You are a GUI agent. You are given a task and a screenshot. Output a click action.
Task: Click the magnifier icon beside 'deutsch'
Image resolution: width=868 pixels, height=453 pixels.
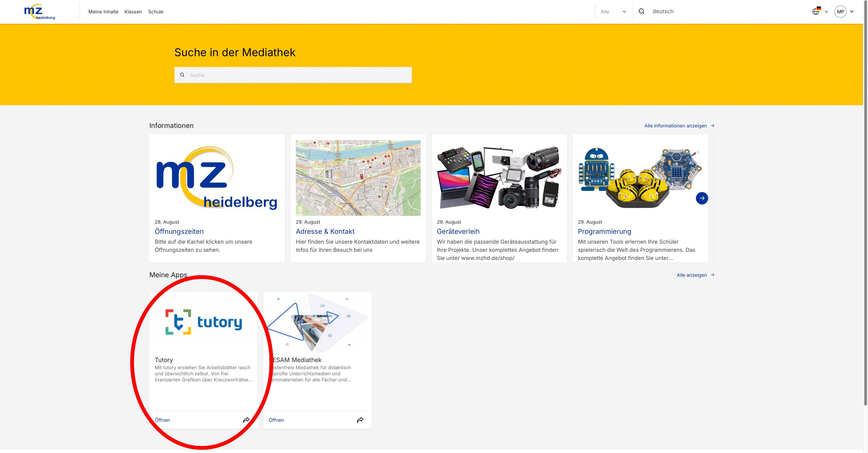[641, 11]
